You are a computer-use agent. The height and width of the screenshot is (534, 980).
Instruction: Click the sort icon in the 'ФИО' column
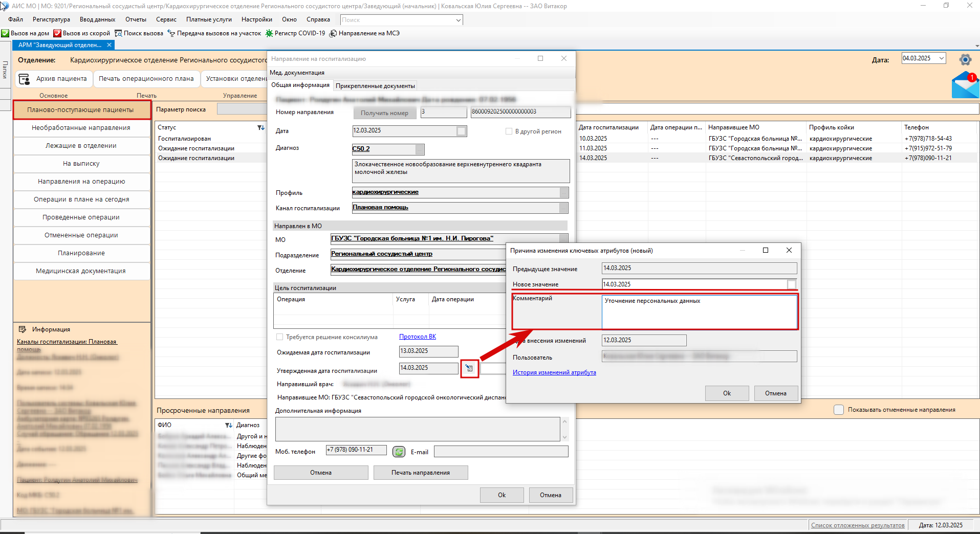[229, 425]
